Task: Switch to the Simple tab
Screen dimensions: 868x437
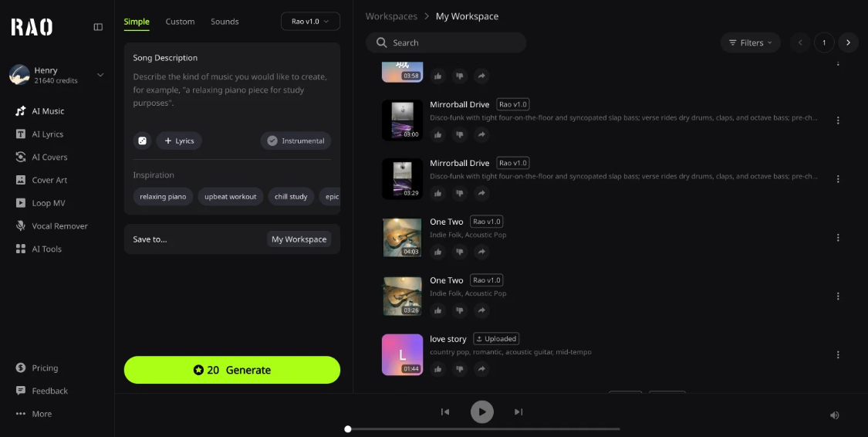Action: [137, 22]
